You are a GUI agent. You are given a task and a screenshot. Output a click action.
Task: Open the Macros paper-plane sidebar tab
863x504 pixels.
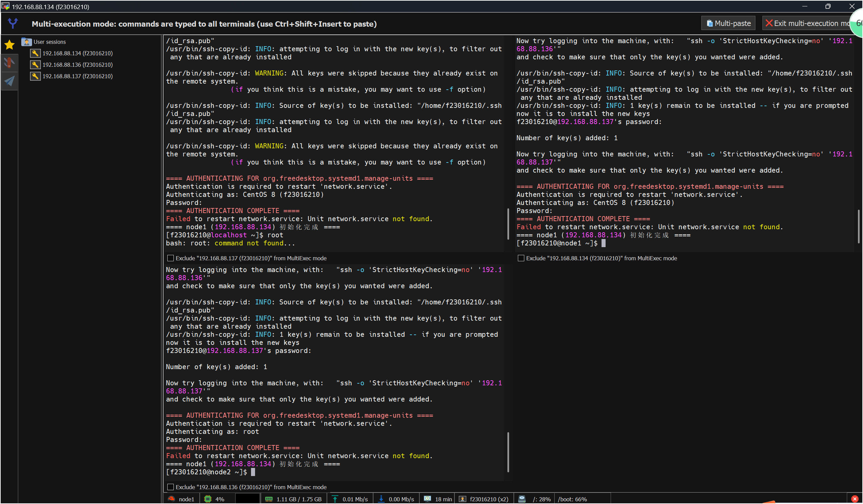[x=9, y=81]
